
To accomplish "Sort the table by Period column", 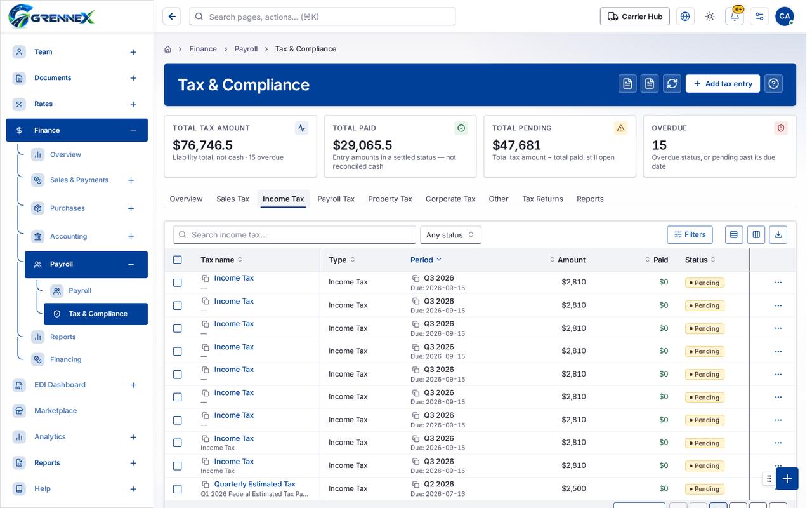I will tap(426, 260).
